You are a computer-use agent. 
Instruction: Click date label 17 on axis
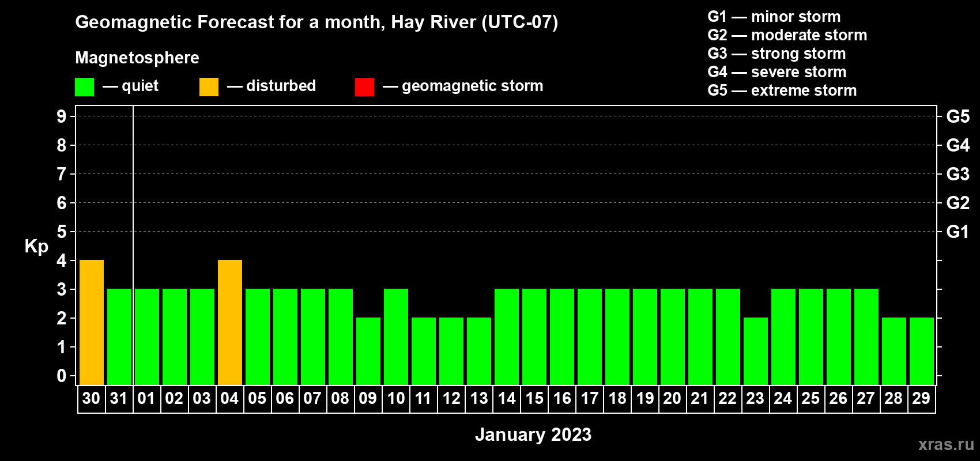[589, 399]
